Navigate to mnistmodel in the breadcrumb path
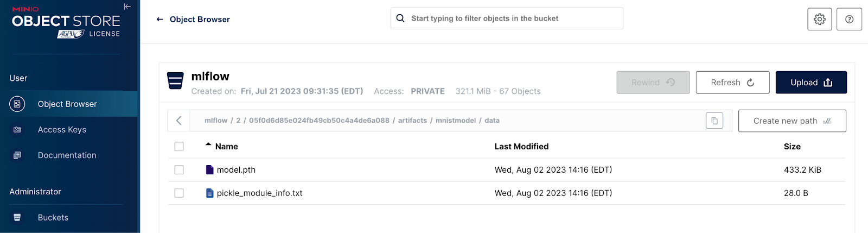Screen dimensions: 868x233 point(456,121)
